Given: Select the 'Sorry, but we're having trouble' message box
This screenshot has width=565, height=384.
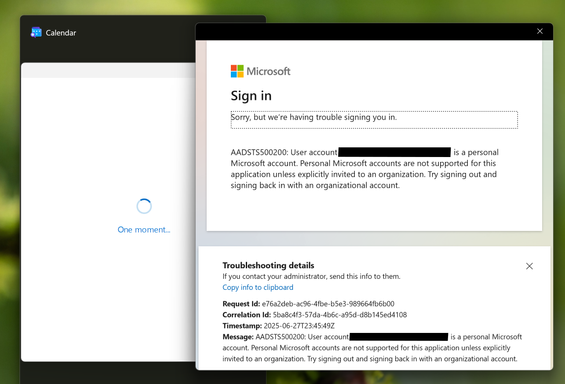Looking at the screenshot, I should pos(374,120).
